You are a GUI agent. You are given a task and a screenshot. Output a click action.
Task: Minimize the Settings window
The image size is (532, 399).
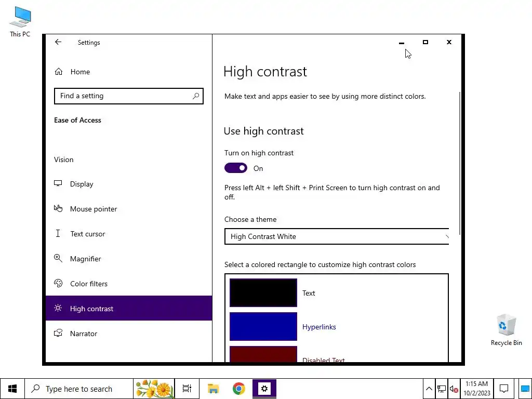click(x=402, y=43)
